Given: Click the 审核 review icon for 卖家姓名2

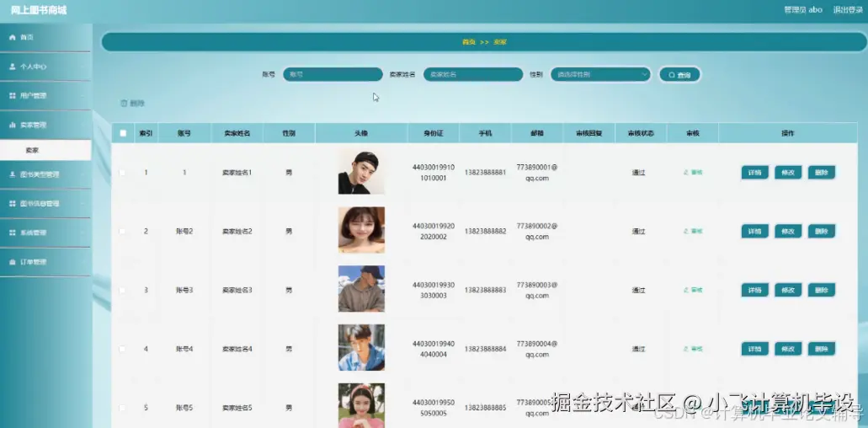Looking at the screenshot, I should pyautogui.click(x=693, y=232).
